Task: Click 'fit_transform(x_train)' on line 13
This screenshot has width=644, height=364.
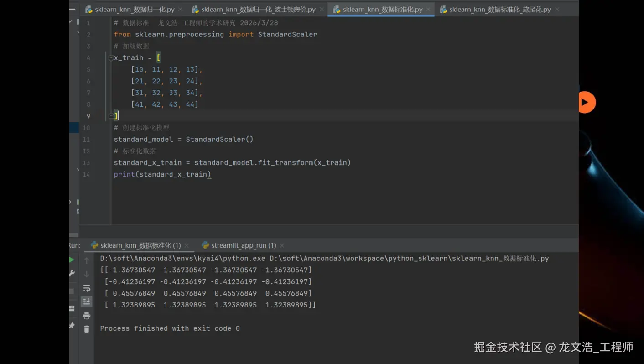Action: point(304,162)
